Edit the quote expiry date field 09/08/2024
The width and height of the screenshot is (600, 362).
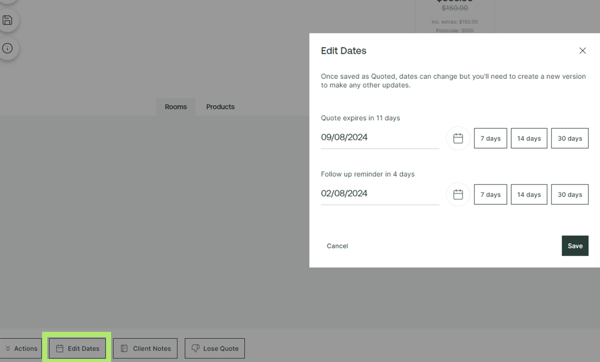380,137
